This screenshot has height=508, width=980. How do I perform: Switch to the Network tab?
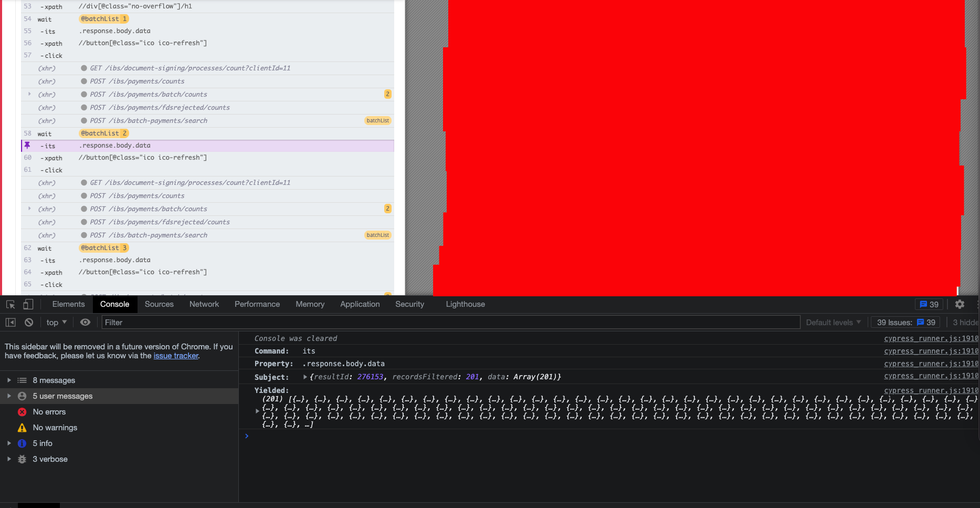coord(204,304)
